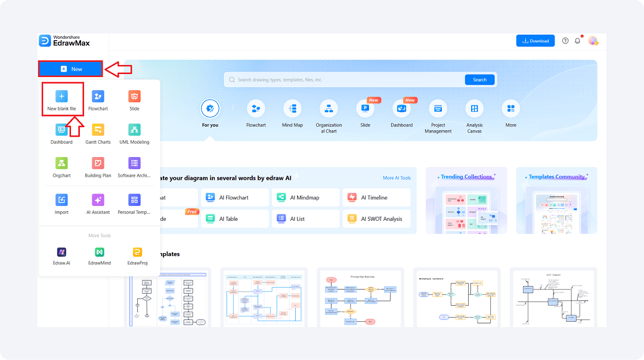The height and width of the screenshot is (360, 644).
Task: Start the AI Table tool
Action: (x=235, y=219)
